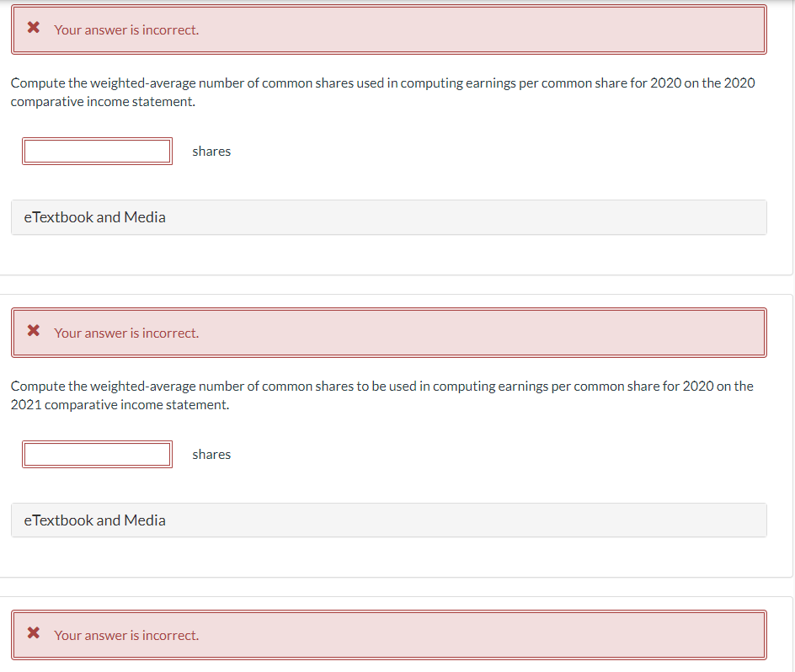The image size is (795, 672).
Task: Select the question text mentioning 2020 comparative income statement
Action: click(383, 93)
